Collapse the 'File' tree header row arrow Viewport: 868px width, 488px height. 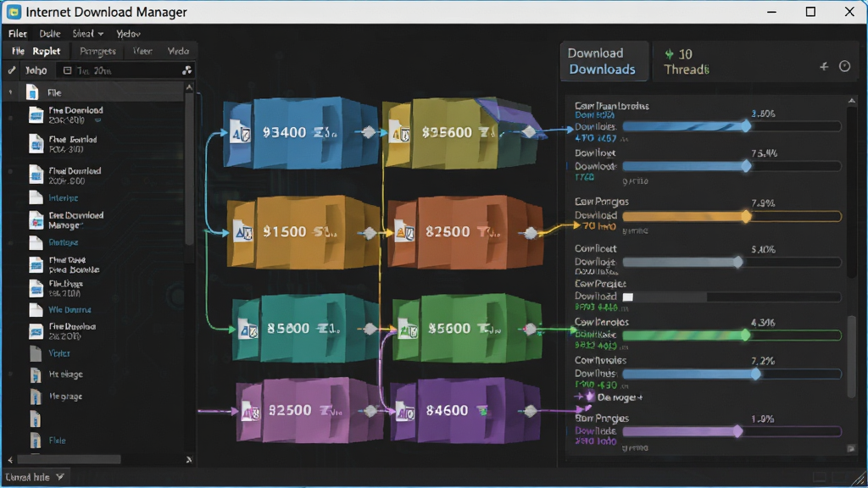click(x=10, y=92)
